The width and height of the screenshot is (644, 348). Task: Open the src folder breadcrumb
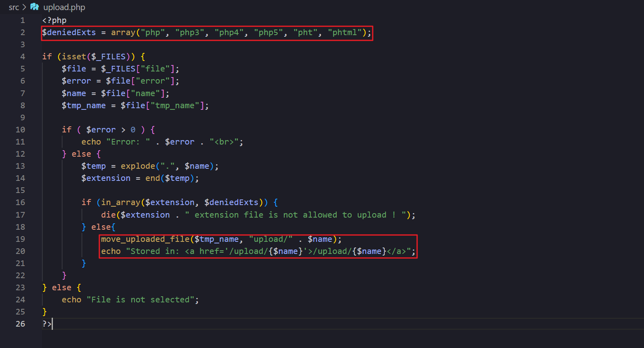pyautogui.click(x=14, y=7)
